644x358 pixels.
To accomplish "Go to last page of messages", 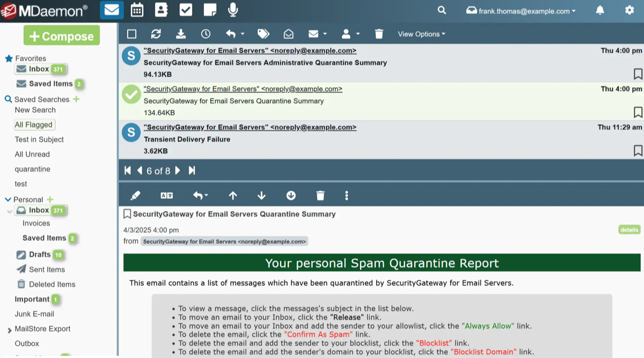I will point(192,170).
